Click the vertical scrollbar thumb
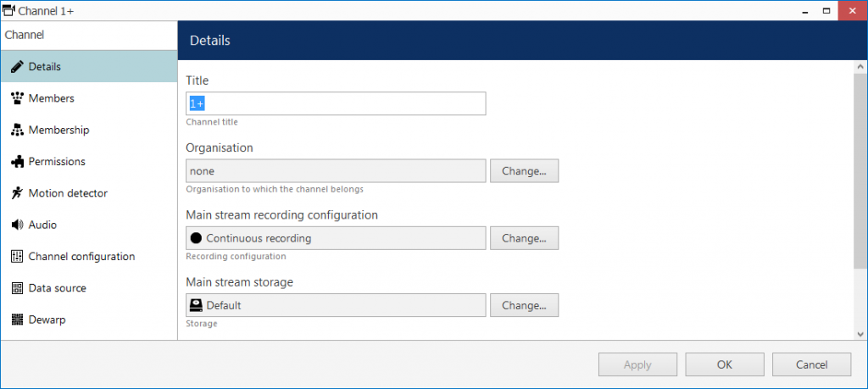 click(860, 171)
